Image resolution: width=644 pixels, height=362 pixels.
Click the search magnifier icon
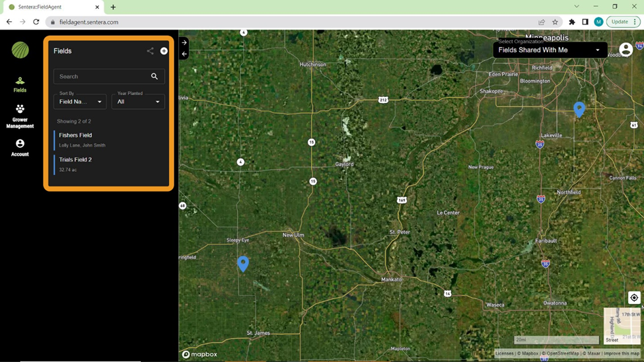click(x=155, y=77)
